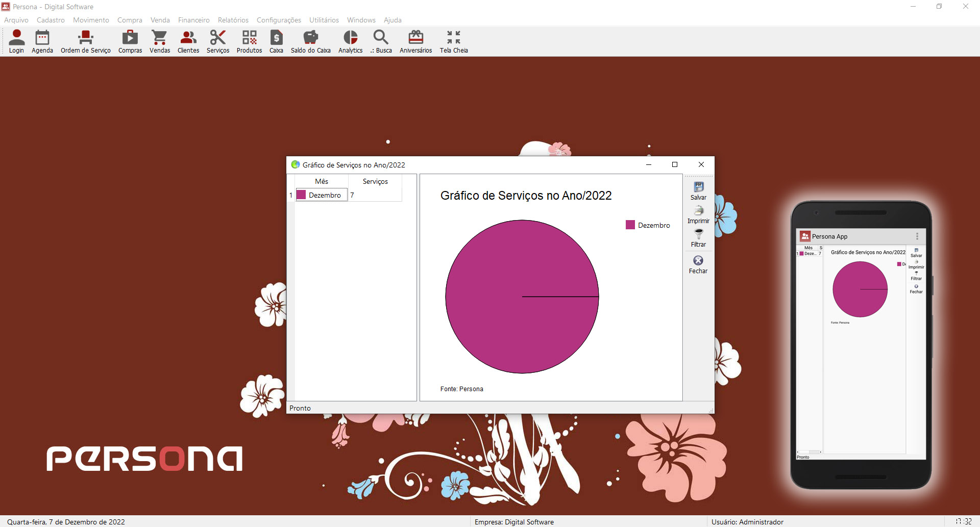Open the Venda menu

(160, 20)
